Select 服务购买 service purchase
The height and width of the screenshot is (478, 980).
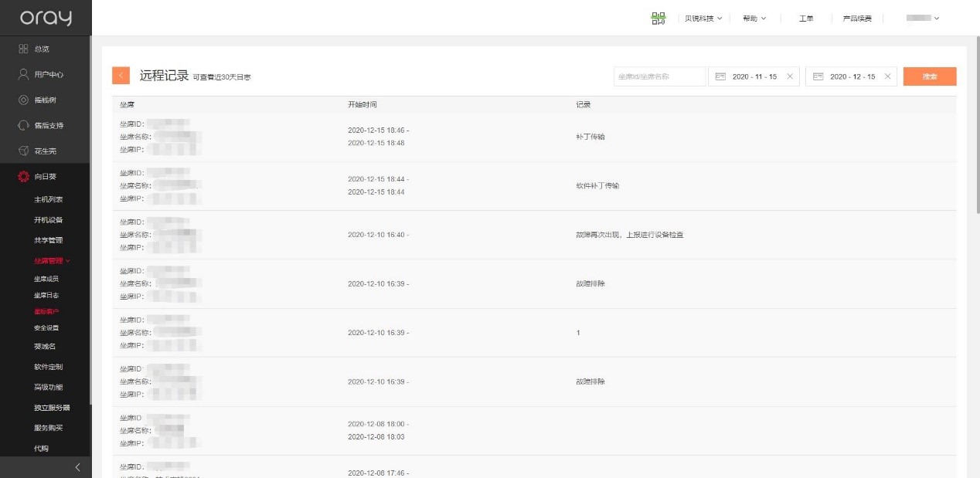tap(48, 428)
